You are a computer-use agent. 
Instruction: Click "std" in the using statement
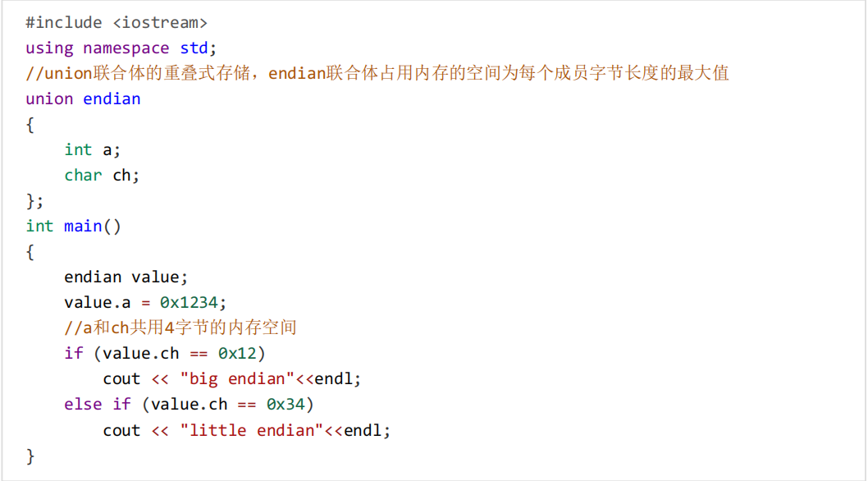[194, 48]
